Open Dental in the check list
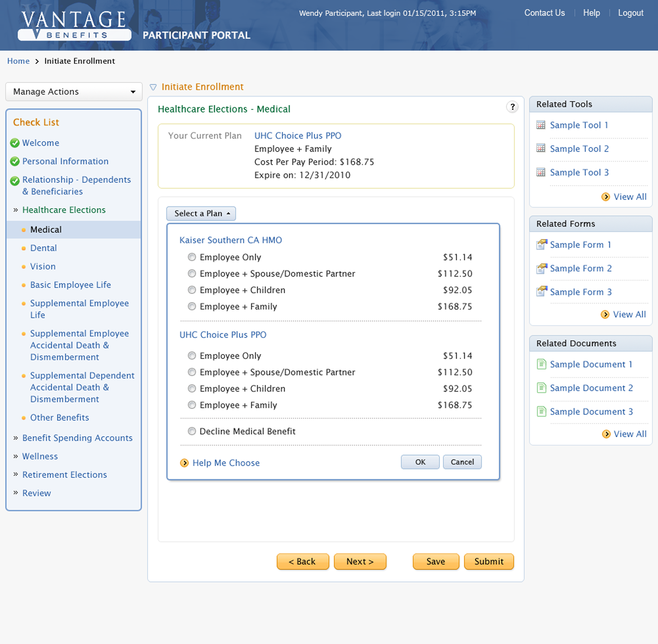Screen dimensions: 658x644 tap(43, 248)
